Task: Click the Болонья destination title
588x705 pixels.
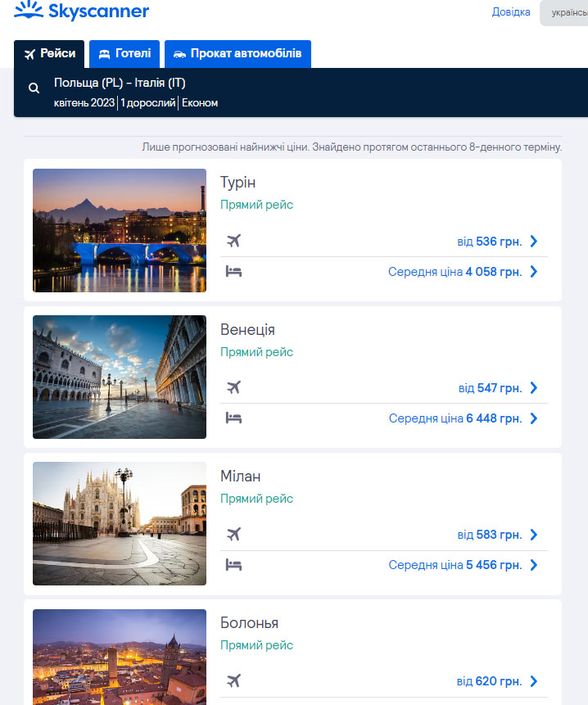Action: [250, 623]
